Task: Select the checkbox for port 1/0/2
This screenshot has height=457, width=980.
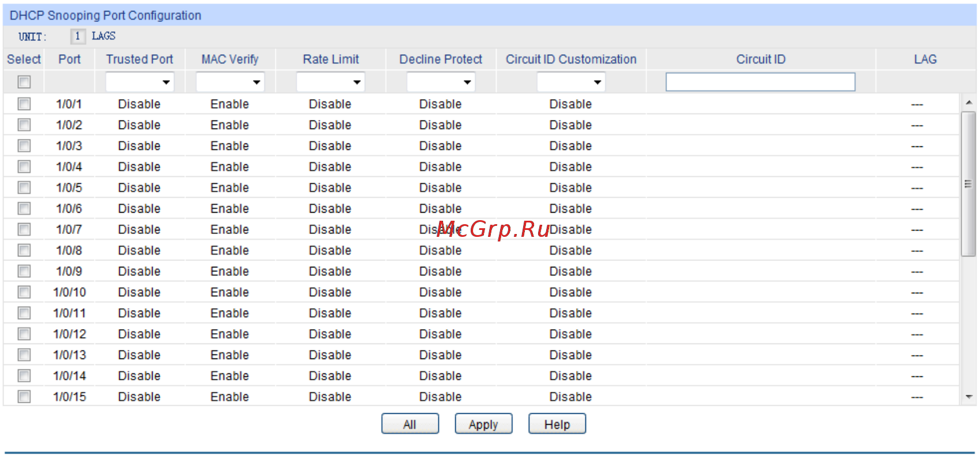Action: (24, 124)
